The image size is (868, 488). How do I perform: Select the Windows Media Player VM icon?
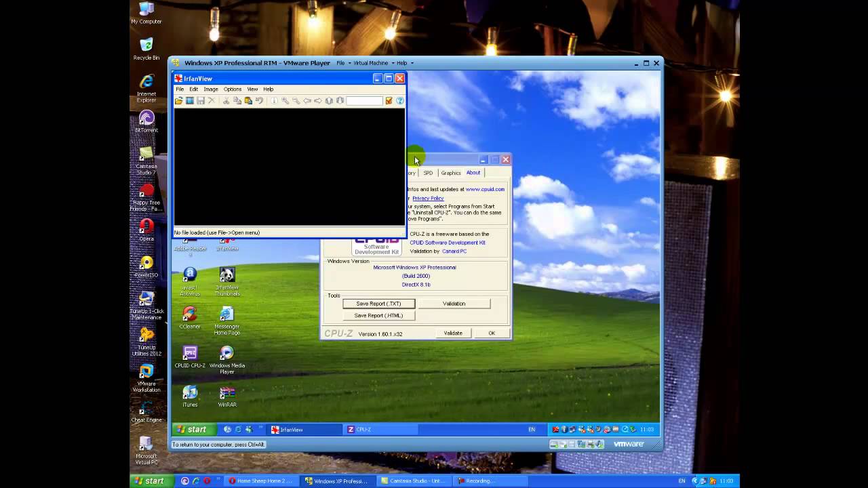point(227,360)
